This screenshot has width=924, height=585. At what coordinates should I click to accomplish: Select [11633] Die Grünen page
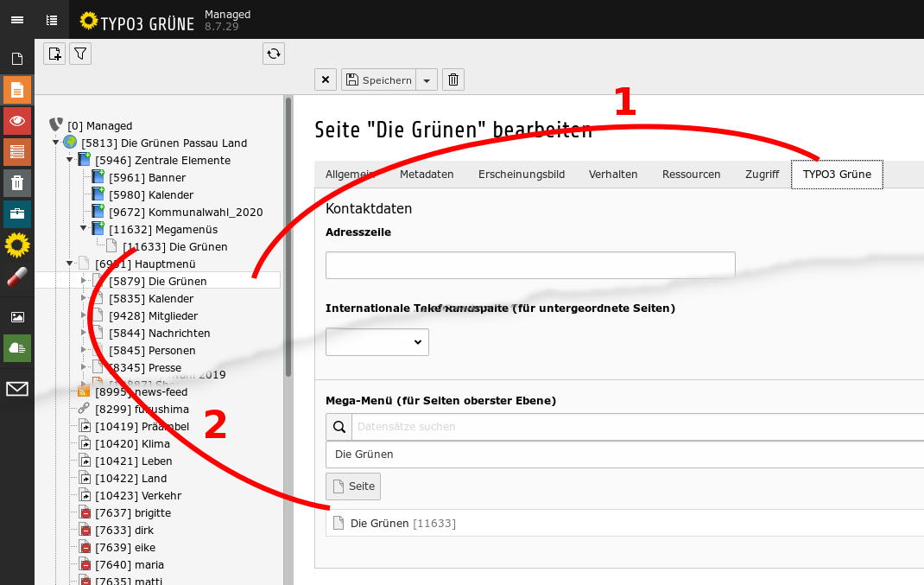point(175,246)
